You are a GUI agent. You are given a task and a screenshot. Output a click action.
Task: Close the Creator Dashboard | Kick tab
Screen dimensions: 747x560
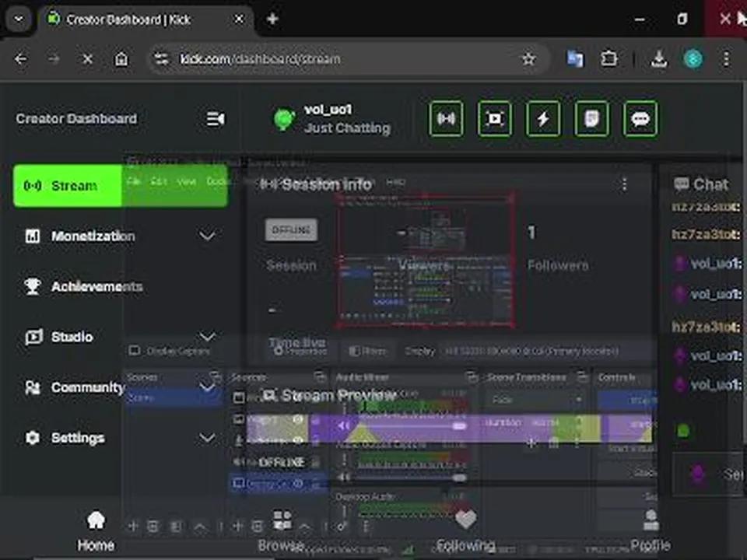239,19
